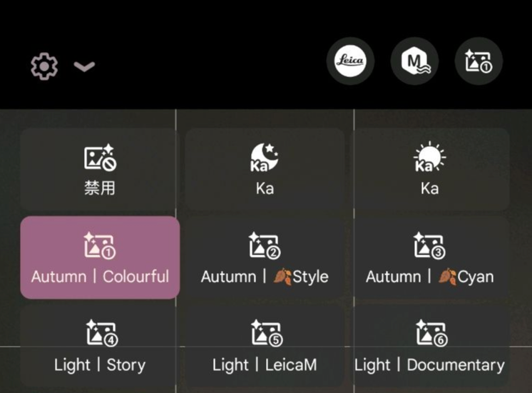Click the preset 1 icon in highlighted tile
Viewport: 532px width, 393px height.
click(100, 245)
